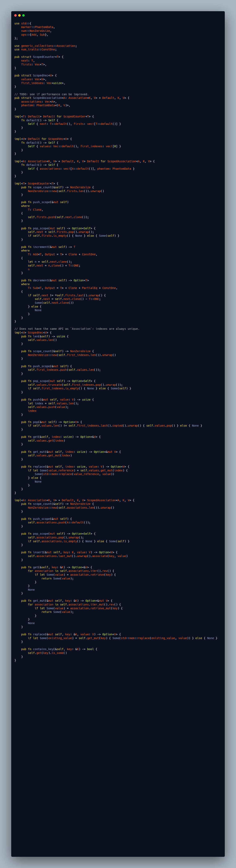This screenshot has height=868, width=236.
Task: Click 'pub fn pop(&mut self) -> Option<V> {'
Action: [x=52, y=422]
